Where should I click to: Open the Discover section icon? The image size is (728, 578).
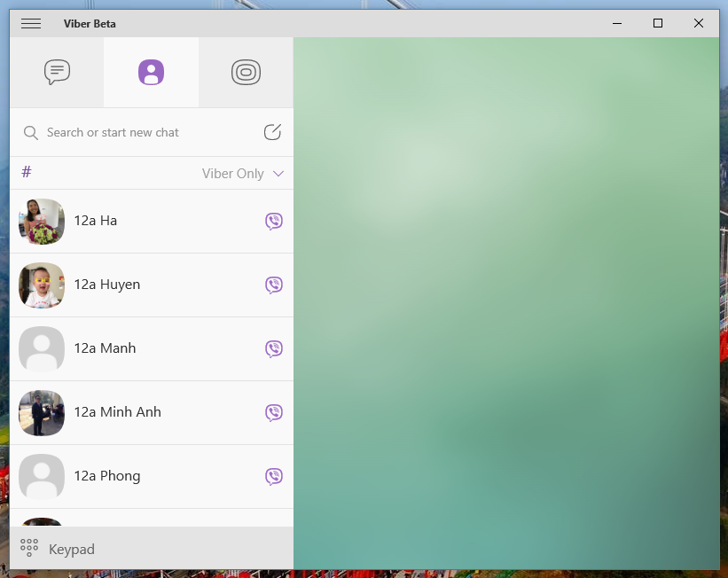(x=246, y=72)
